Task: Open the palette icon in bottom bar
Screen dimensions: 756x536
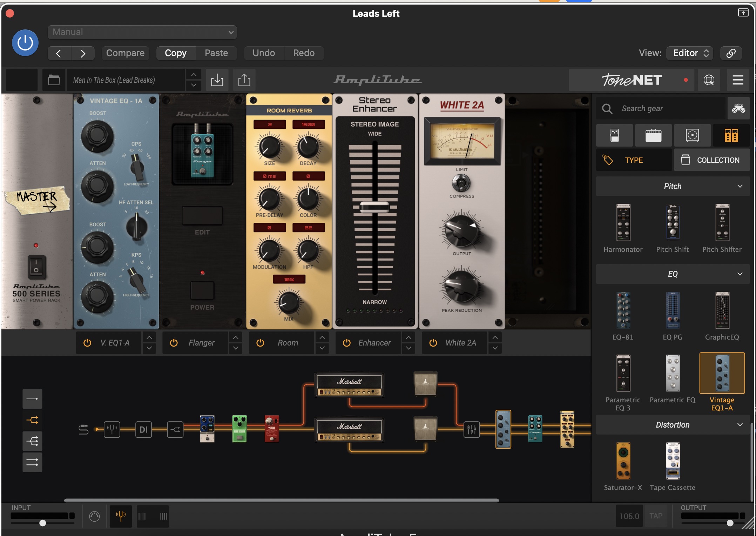Action: tap(94, 516)
